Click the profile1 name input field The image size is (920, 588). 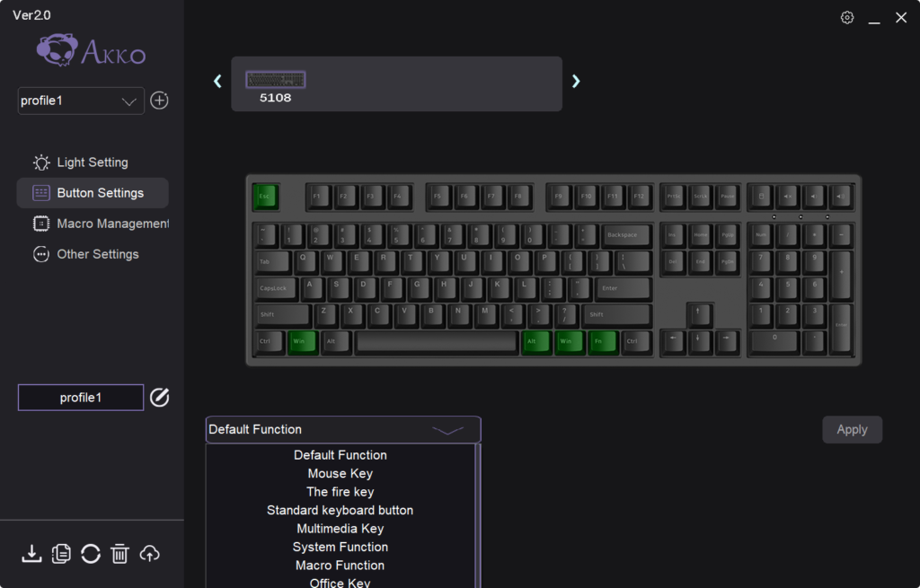(x=81, y=398)
